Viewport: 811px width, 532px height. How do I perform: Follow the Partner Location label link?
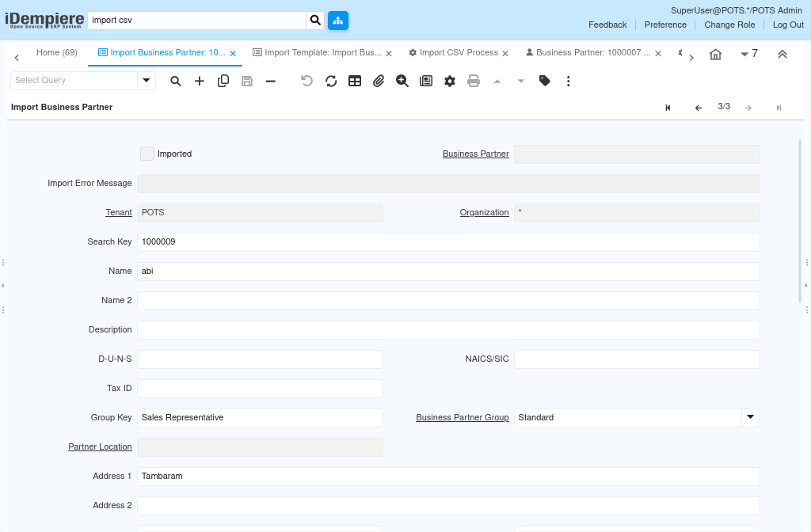(x=100, y=446)
